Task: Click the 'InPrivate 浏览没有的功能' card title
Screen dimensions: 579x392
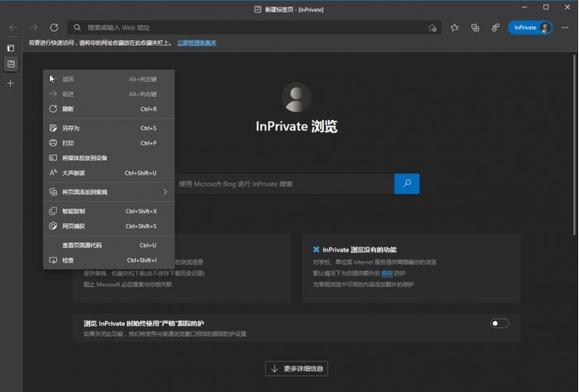Action: click(x=359, y=250)
